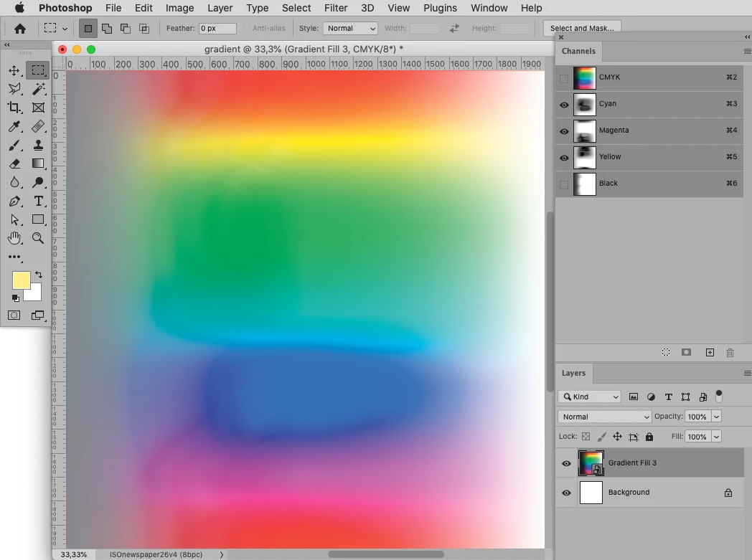Open the Select menu
Screen dimensions: 752x560
coord(296,8)
